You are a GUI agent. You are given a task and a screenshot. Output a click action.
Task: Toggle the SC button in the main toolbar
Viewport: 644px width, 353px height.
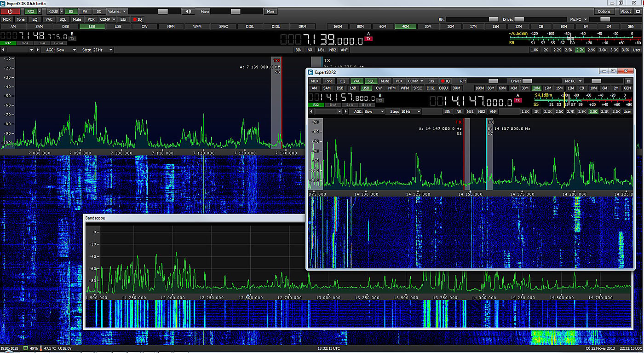[x=99, y=11]
